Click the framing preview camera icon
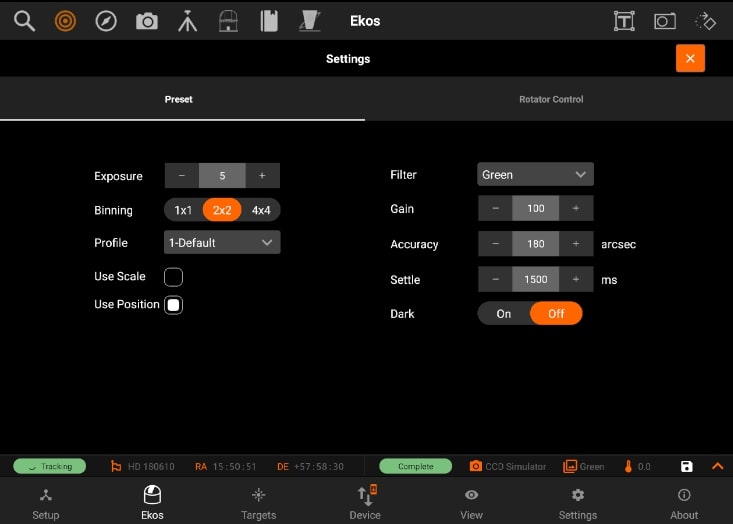 (665, 21)
